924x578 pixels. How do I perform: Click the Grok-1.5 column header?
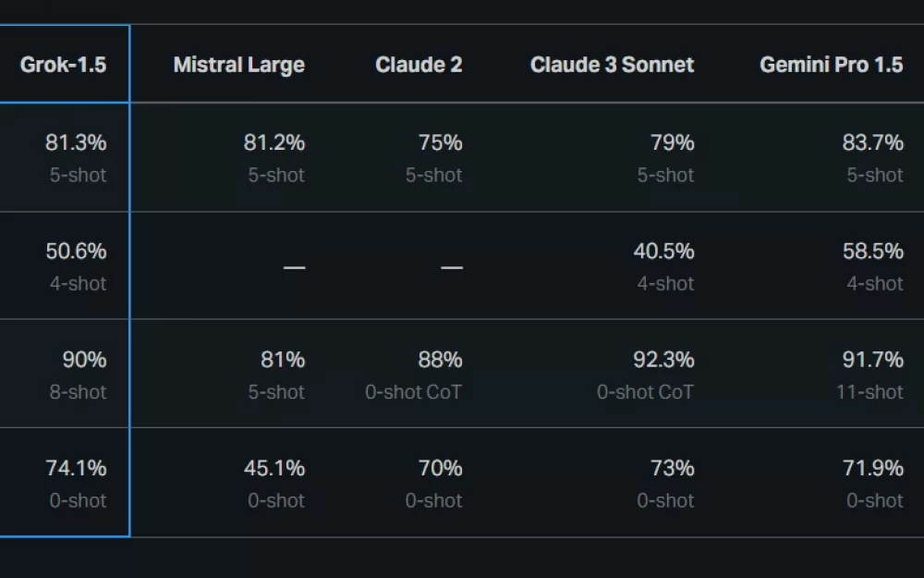63,65
